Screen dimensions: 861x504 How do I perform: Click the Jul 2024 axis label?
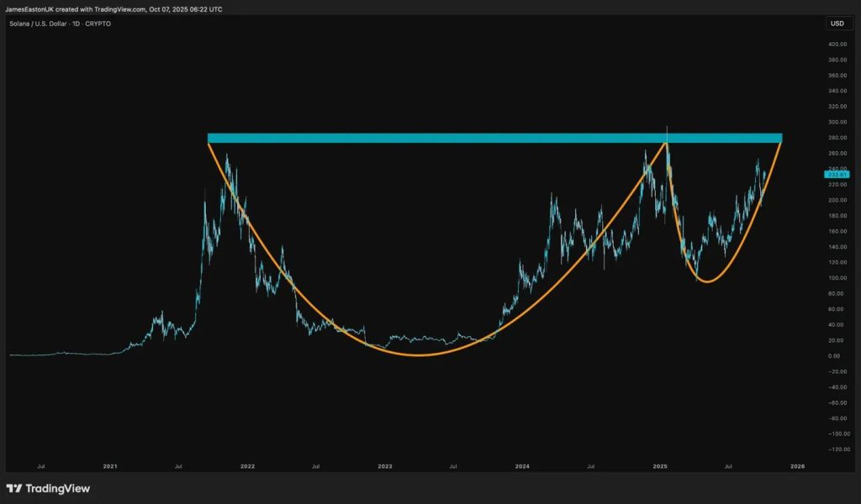[x=592, y=465]
